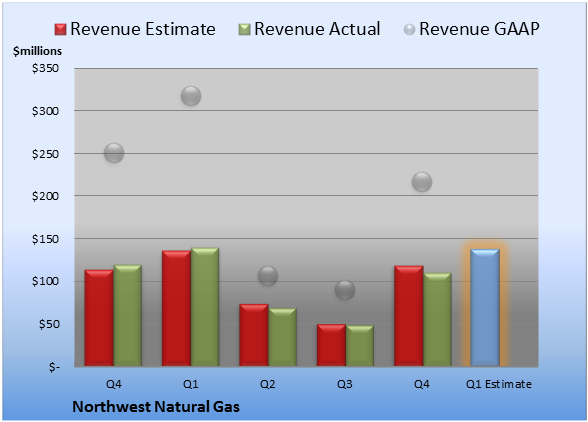Click the $300 axis value
Image resolution: width=588 pixels, height=422 pixels.
[x=45, y=111]
